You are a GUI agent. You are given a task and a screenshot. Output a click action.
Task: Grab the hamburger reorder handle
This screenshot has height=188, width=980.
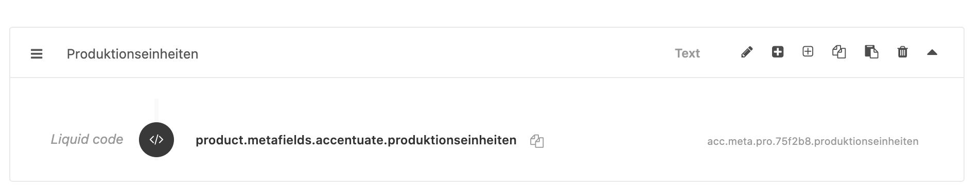tap(37, 54)
